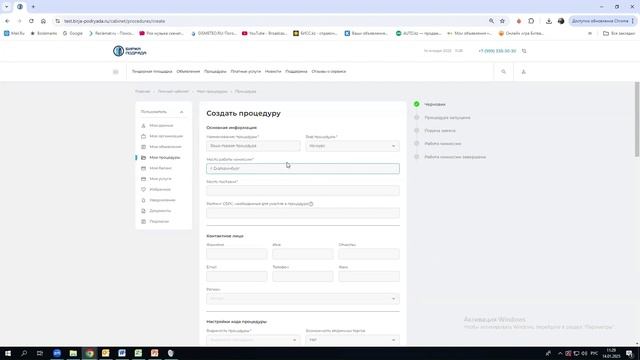
Task: Click the Телефон input field
Action: click(303, 276)
